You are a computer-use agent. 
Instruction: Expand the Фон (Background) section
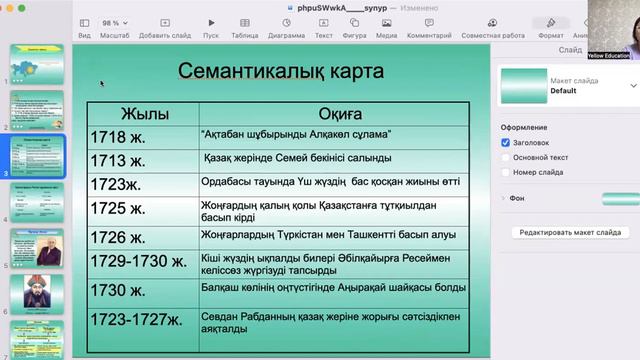[503, 198]
